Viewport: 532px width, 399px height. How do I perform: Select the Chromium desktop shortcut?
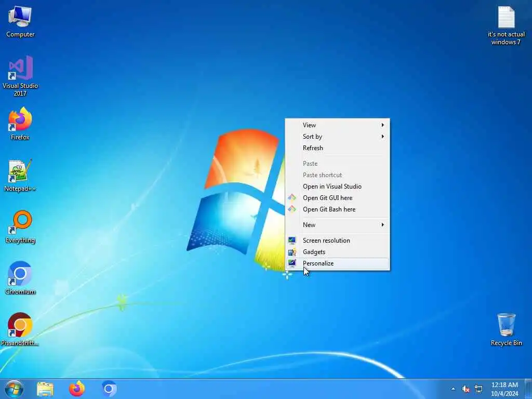pyautogui.click(x=20, y=278)
